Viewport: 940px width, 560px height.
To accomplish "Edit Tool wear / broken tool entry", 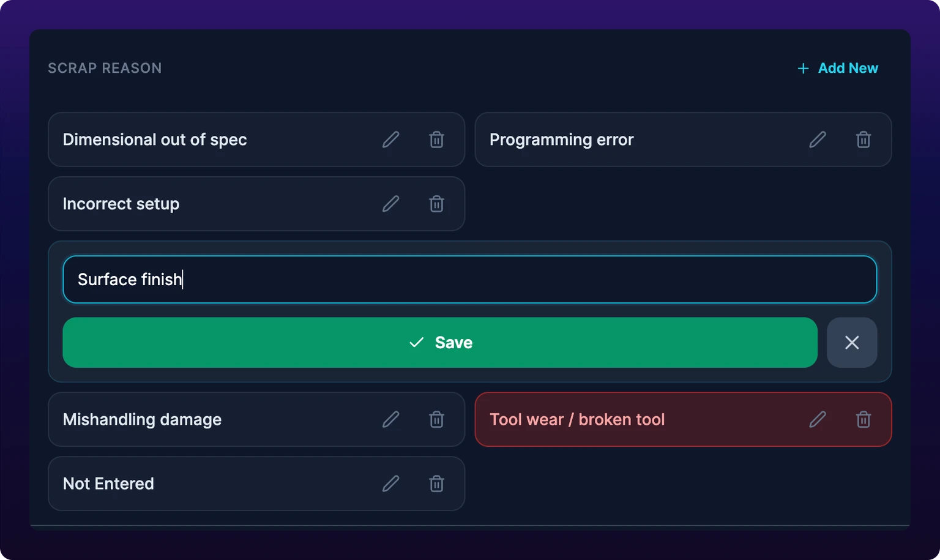I will coord(818,419).
